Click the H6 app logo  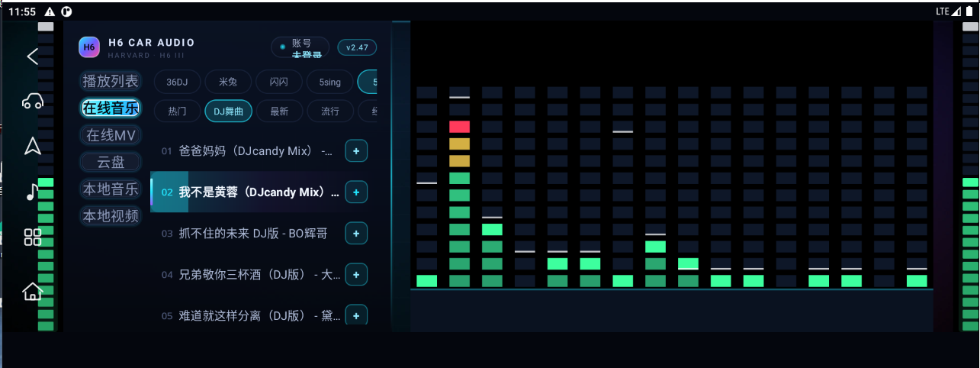click(x=89, y=47)
